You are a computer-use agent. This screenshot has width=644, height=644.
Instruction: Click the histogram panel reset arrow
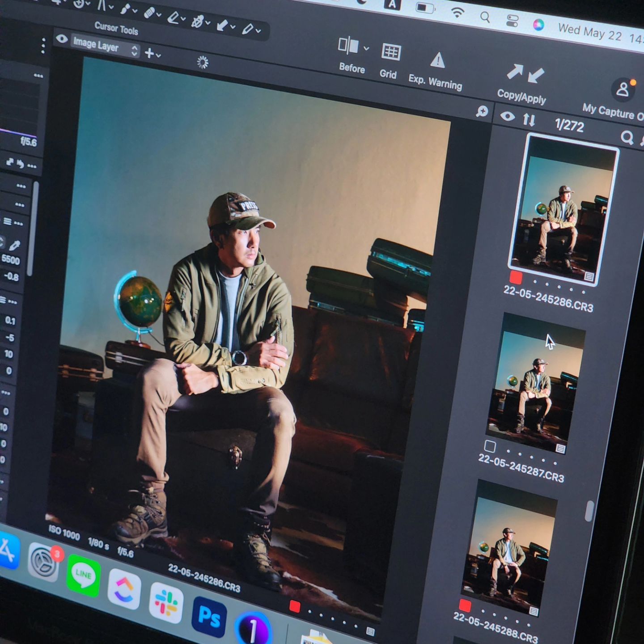[x=20, y=164]
